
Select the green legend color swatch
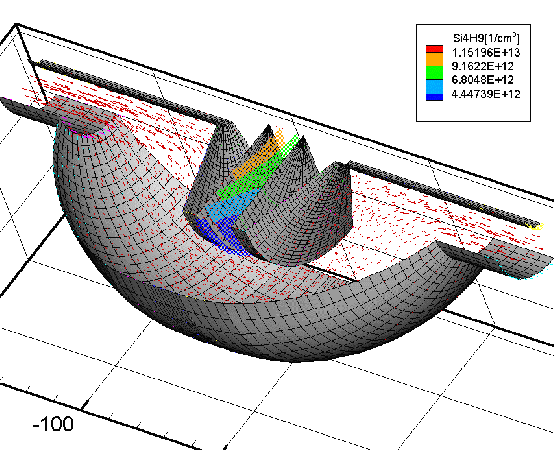[x=434, y=73]
